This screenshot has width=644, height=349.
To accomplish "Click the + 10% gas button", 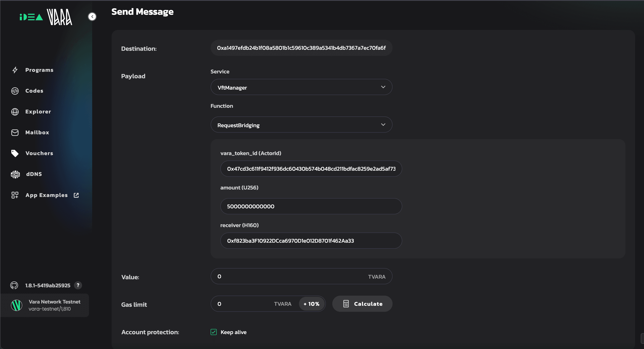I will coord(311,304).
